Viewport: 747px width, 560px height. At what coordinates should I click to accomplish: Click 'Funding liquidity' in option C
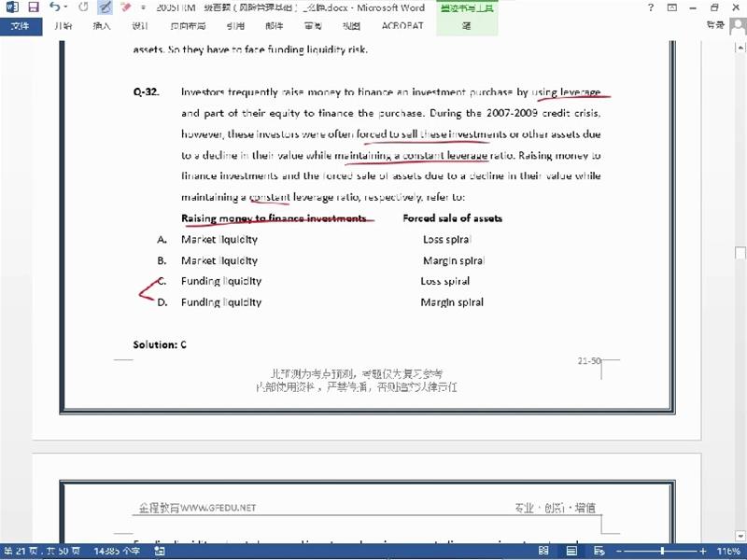point(221,282)
